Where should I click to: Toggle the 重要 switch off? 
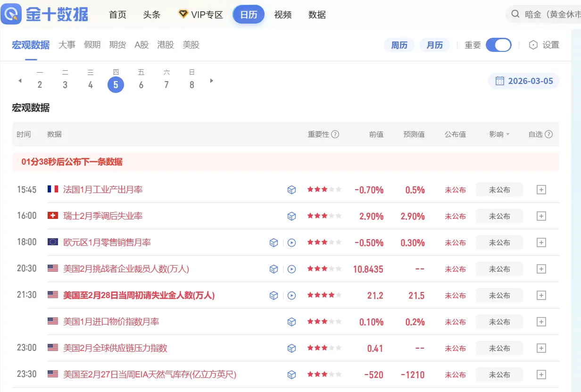pos(498,45)
